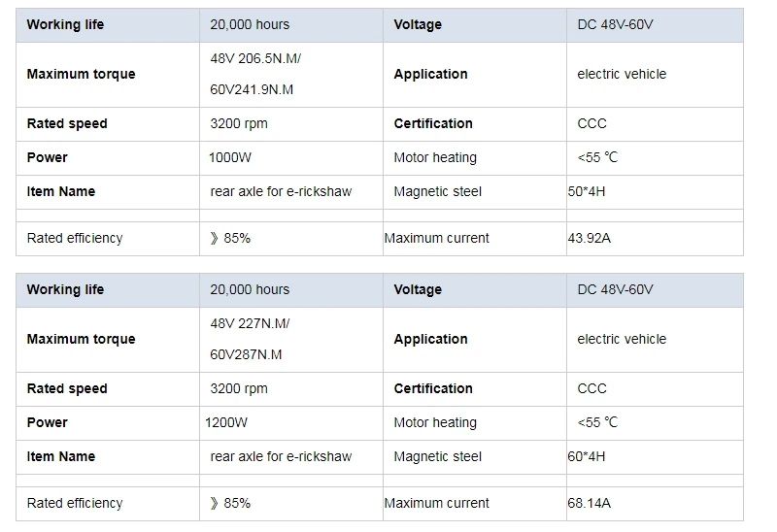The width and height of the screenshot is (777, 532).
Task: Select the first table's Certification label
Action: (433, 124)
